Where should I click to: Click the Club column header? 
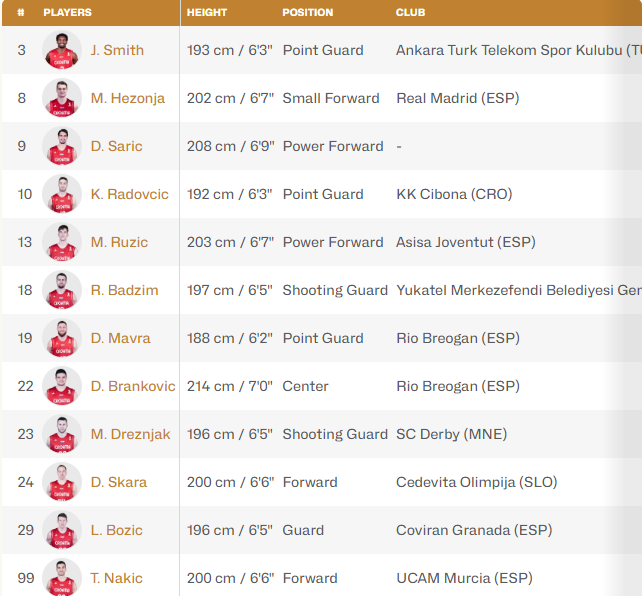click(410, 13)
